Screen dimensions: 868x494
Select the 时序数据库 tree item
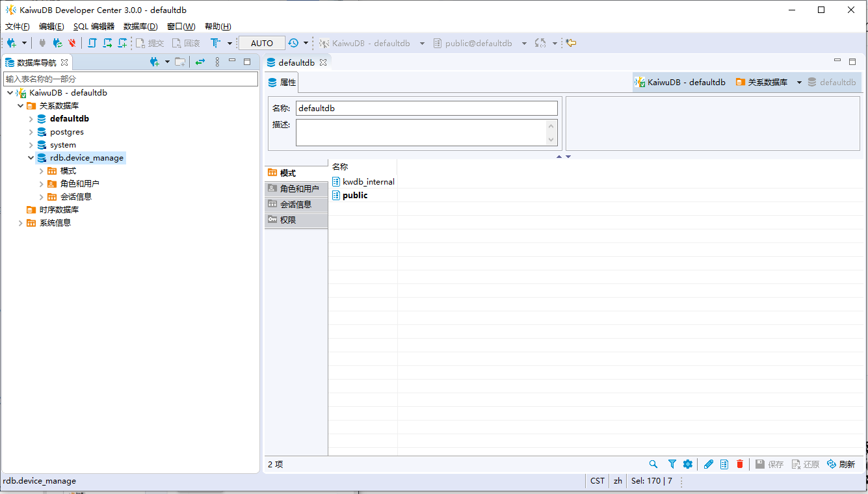(x=53, y=210)
